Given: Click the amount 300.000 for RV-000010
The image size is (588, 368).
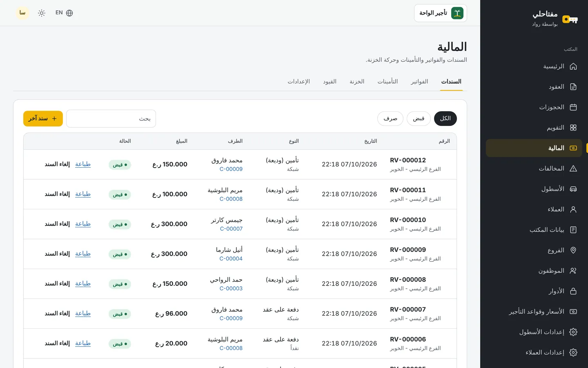Looking at the screenshot, I should pos(169,224).
